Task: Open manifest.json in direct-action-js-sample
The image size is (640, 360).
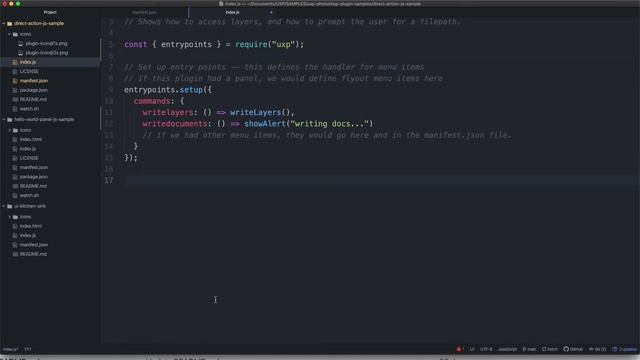Action: click(34, 81)
